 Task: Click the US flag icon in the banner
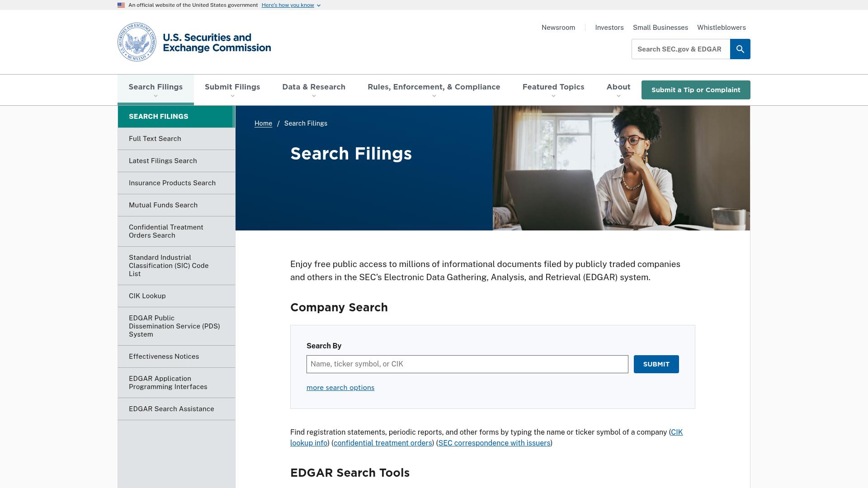pos(121,5)
